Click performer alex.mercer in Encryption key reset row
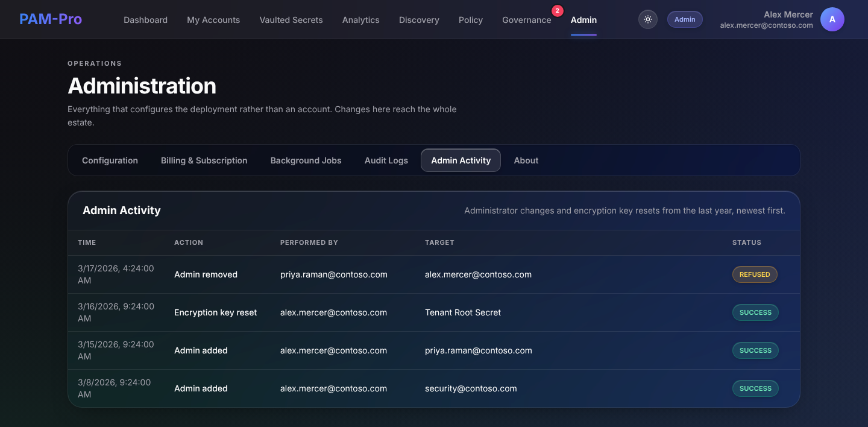868x427 pixels. coord(334,312)
